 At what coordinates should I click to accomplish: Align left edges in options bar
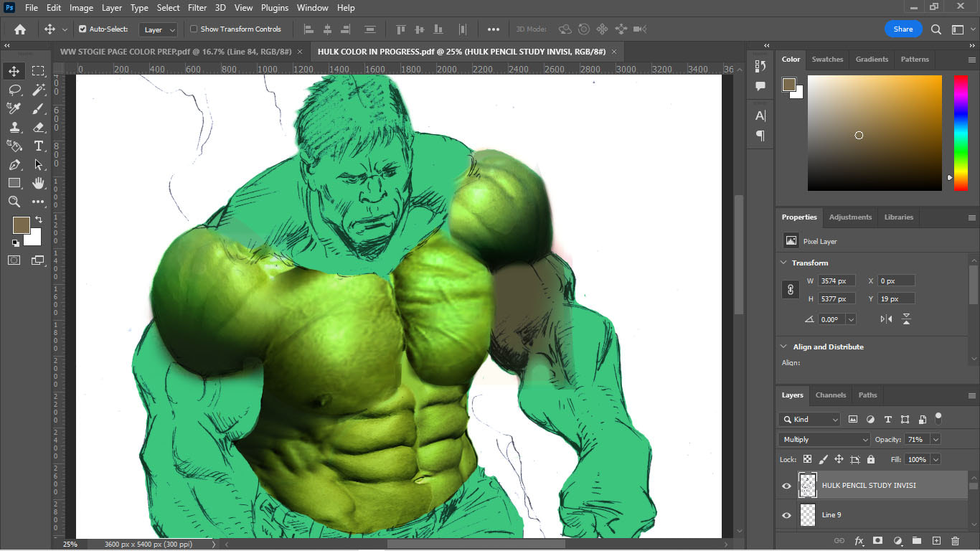tap(309, 29)
